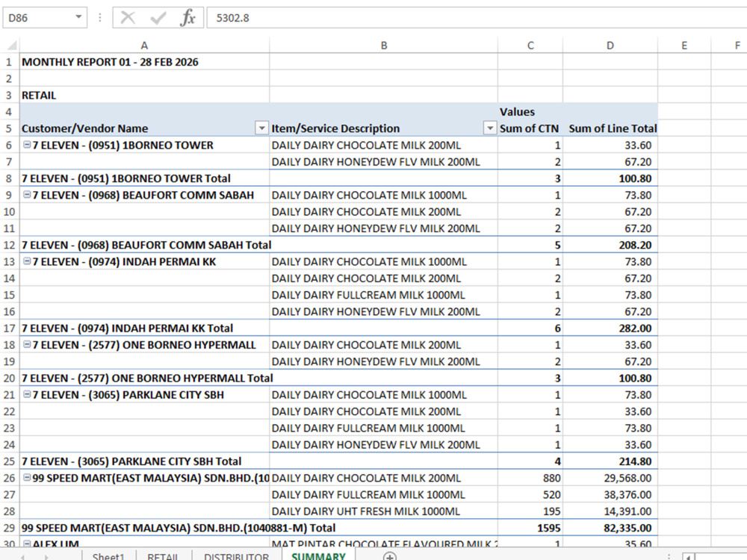Select column C header
The height and width of the screenshot is (560, 747).
530,46
